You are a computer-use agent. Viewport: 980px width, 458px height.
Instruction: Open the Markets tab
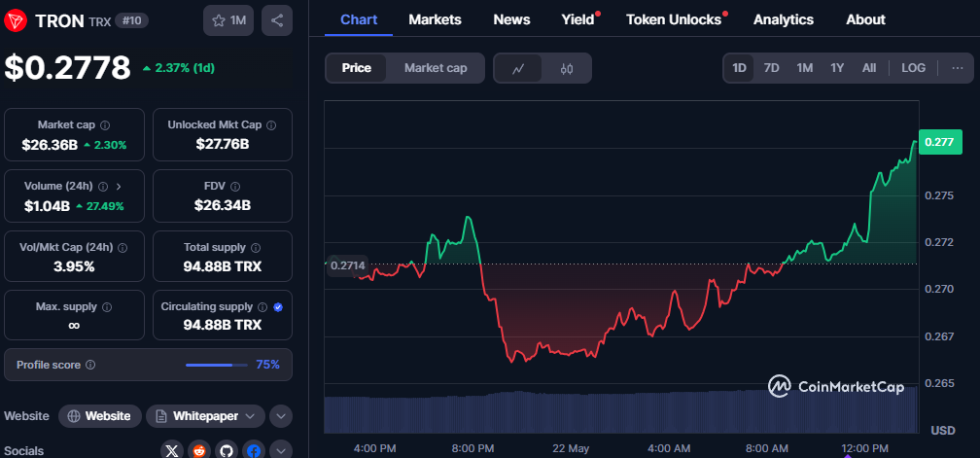(435, 19)
